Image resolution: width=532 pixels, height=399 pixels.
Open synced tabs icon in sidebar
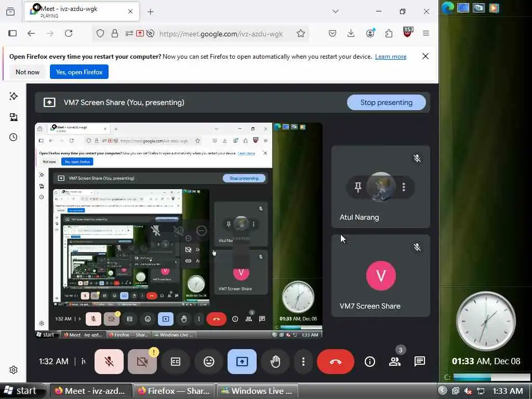[13, 117]
